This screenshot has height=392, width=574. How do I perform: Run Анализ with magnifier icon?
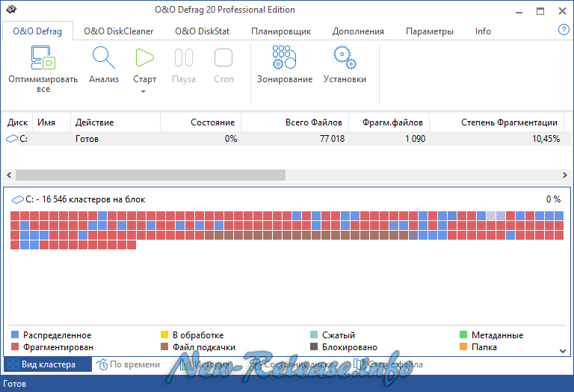pos(104,57)
